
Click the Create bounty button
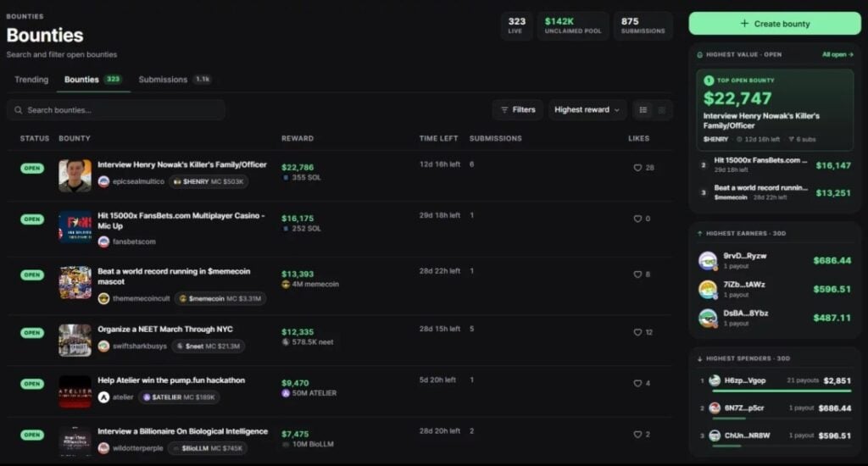click(775, 24)
